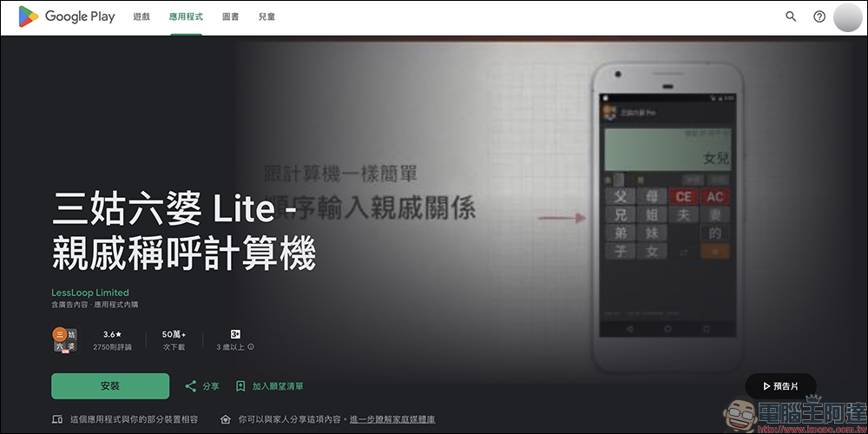The width and height of the screenshot is (868, 434).
Task: Click the content rating info icon
Action: [251, 347]
